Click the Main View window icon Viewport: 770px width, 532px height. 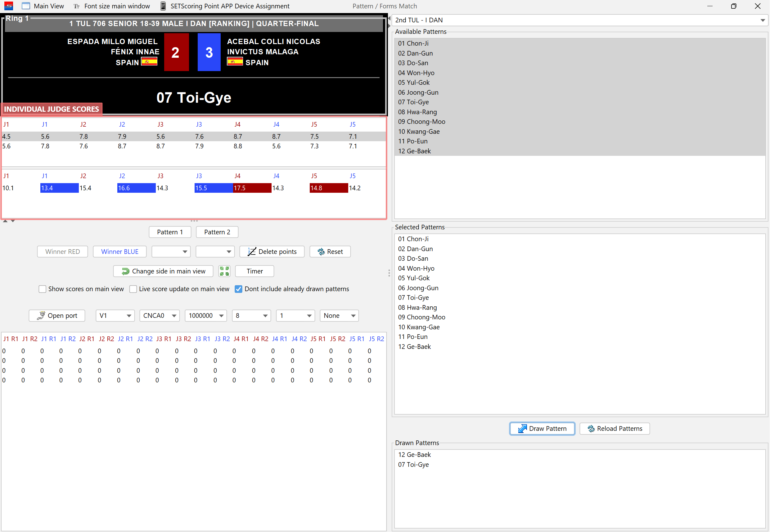[x=26, y=6]
